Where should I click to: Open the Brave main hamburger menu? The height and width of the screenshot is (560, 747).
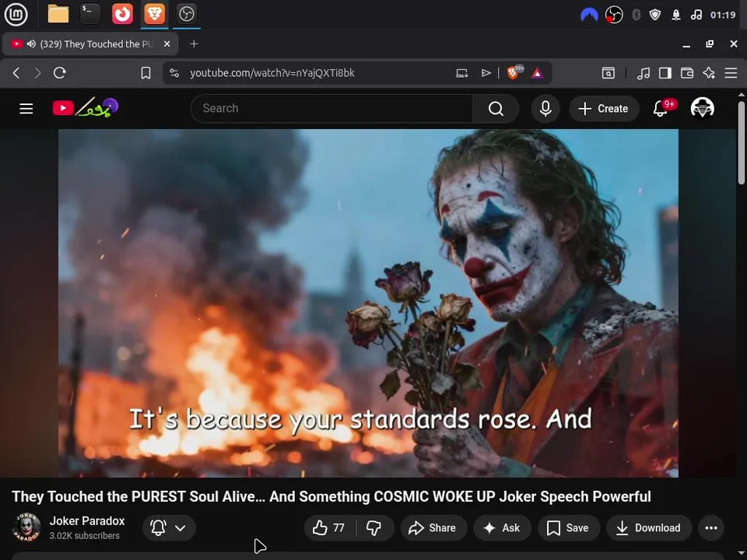click(x=731, y=73)
